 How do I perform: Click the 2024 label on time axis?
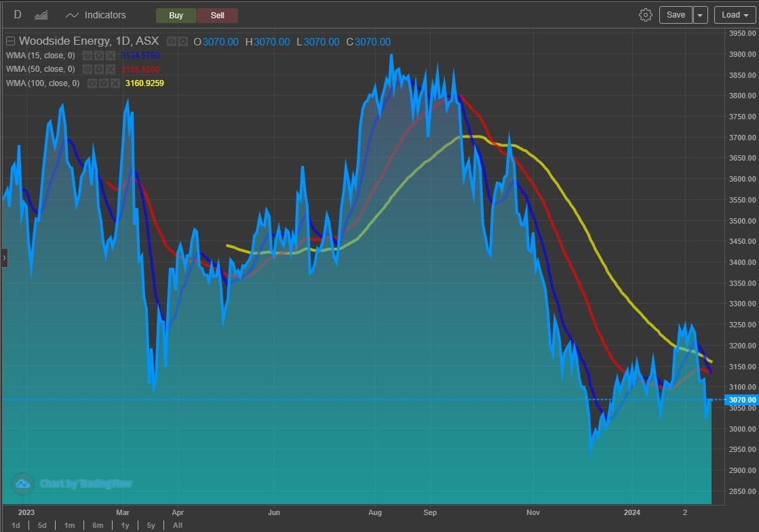[631, 512]
